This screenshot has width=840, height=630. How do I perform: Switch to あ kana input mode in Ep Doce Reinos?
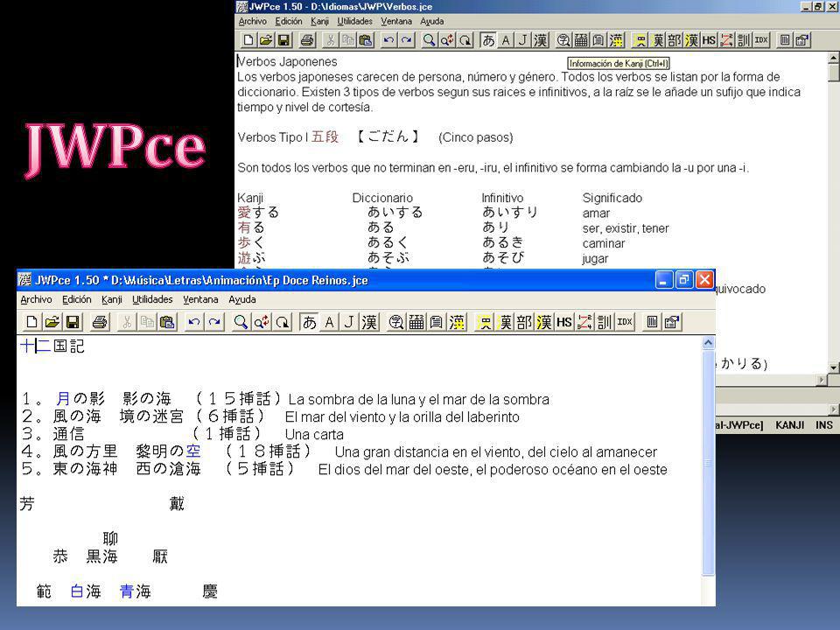click(309, 322)
